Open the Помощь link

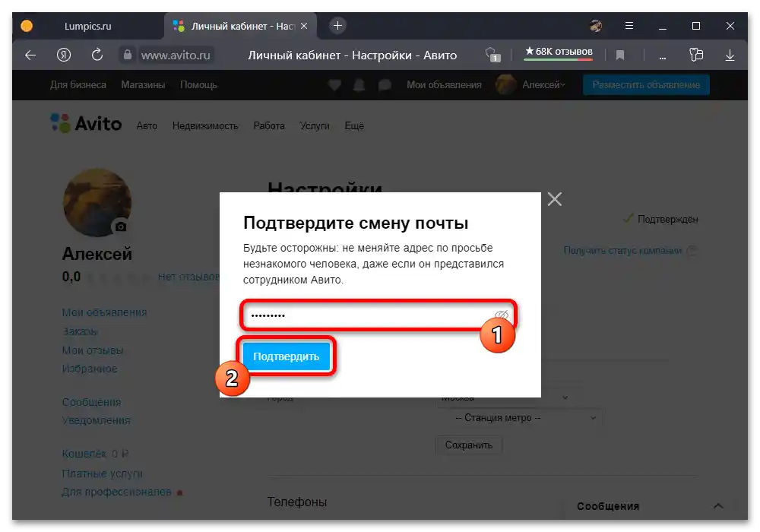pyautogui.click(x=198, y=85)
